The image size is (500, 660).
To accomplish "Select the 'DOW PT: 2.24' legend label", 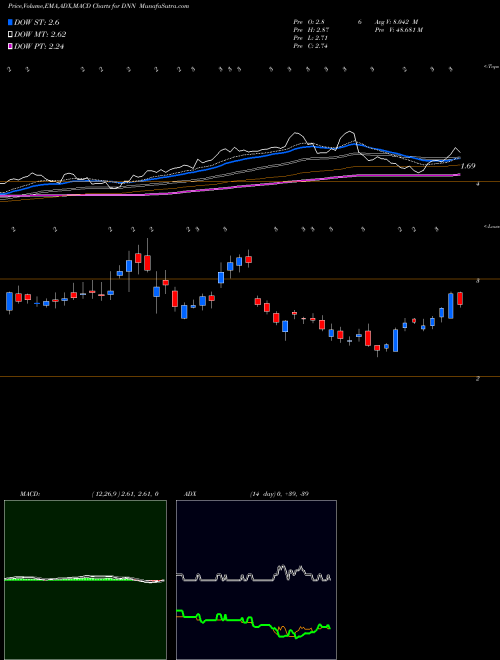I will pyautogui.click(x=39, y=46).
